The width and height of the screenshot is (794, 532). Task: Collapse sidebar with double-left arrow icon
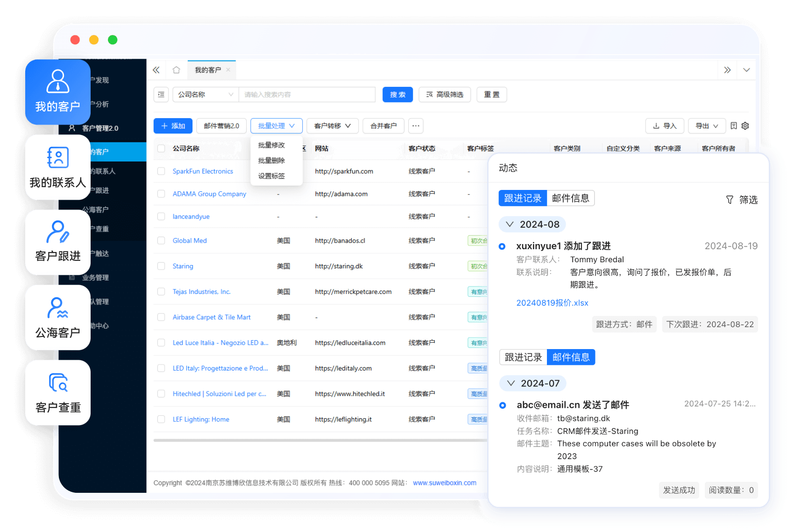[156, 70]
